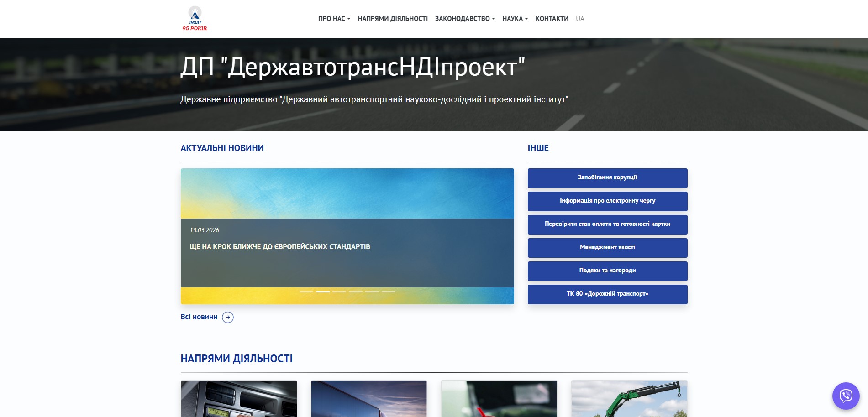The image size is (868, 417).
Task: Open the Всі новини link
Action: click(x=199, y=317)
